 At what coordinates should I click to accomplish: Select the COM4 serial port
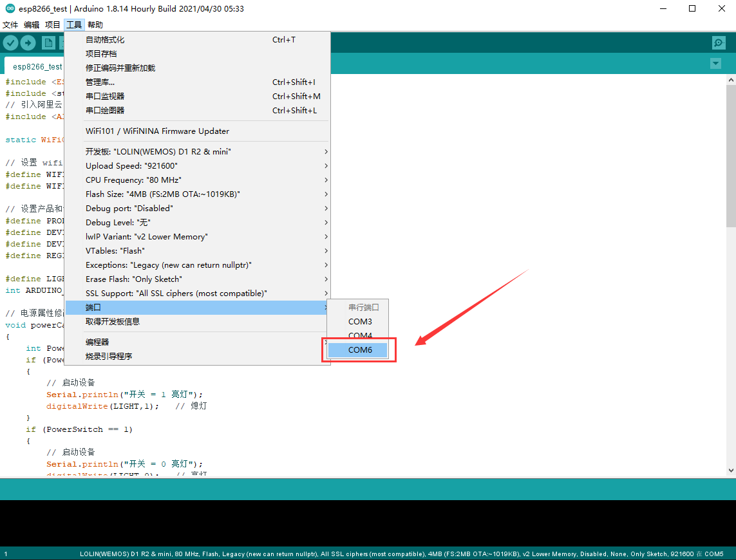pyautogui.click(x=357, y=335)
